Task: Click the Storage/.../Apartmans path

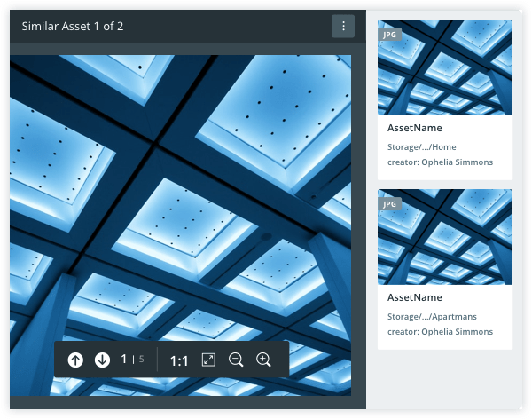Action: pyautogui.click(x=432, y=317)
